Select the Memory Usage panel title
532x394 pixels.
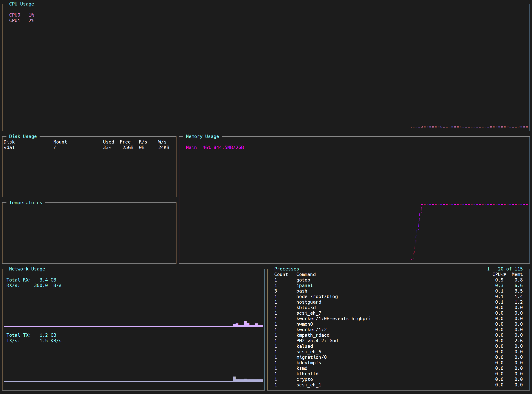202,136
